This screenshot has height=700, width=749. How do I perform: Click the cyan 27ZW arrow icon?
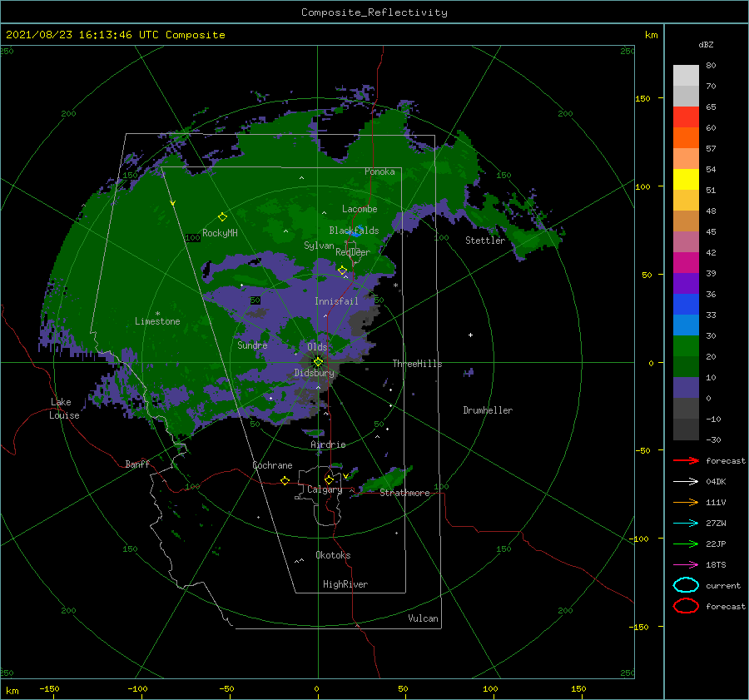tap(686, 523)
